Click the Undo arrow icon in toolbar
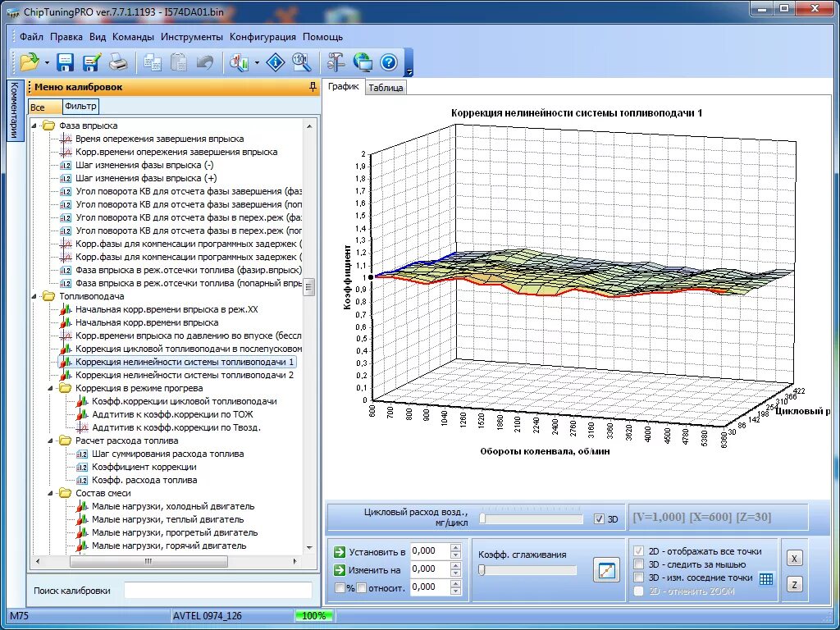 [204, 62]
